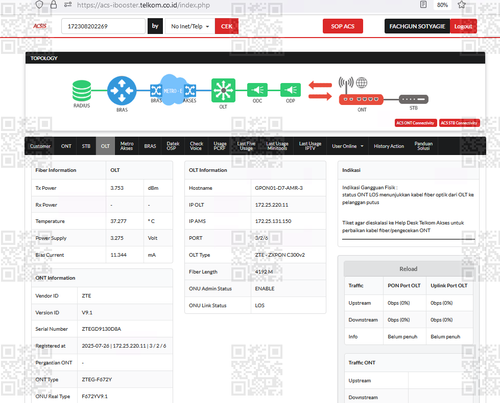The image size is (500, 403).
Task: Bookmark this page with star icon
Action: coord(461,4)
